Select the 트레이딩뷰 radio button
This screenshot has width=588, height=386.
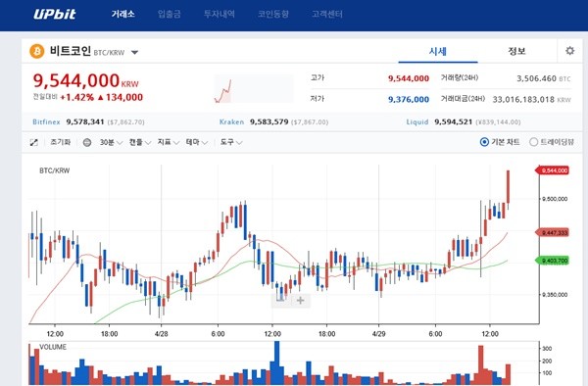534,142
